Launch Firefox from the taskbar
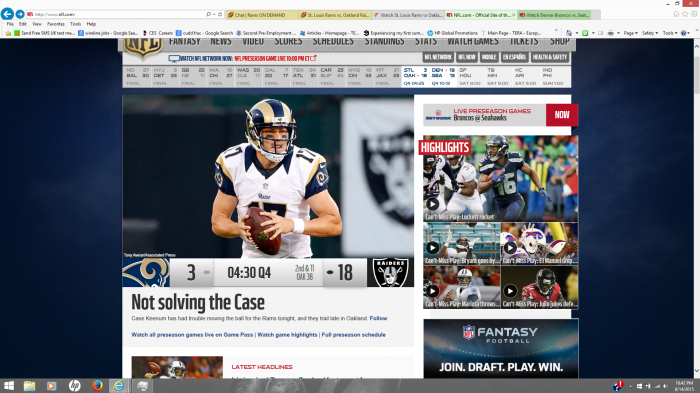The image size is (700, 393). pyautogui.click(x=97, y=386)
